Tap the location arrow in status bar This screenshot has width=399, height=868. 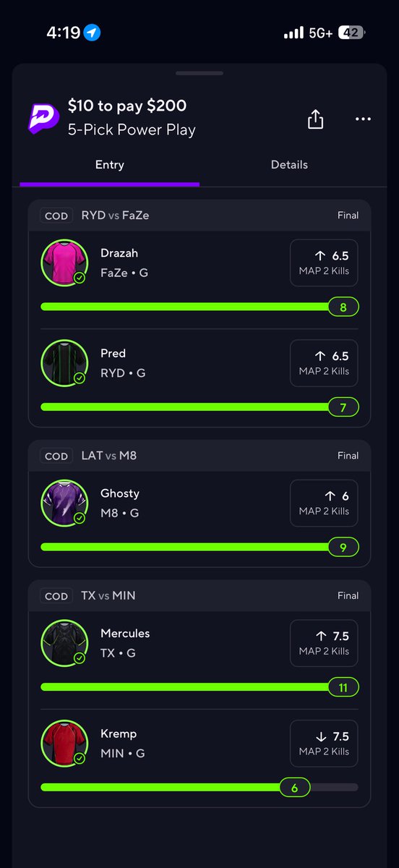[x=92, y=33]
